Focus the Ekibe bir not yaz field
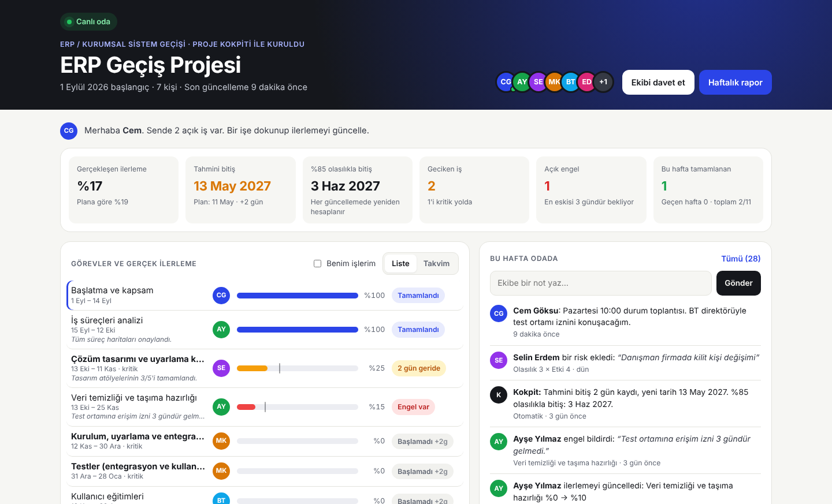Screen dimensions: 832x504 pos(601,283)
